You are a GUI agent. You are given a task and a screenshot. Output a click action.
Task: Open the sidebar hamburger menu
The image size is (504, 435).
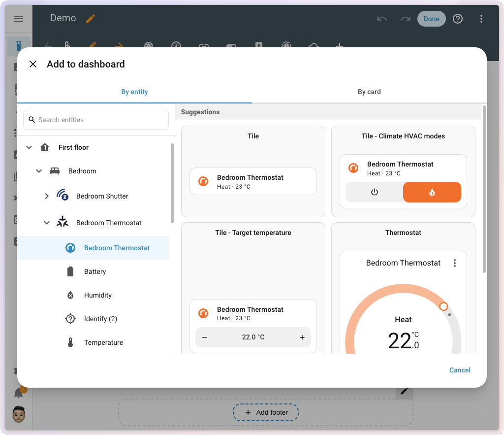tap(19, 19)
